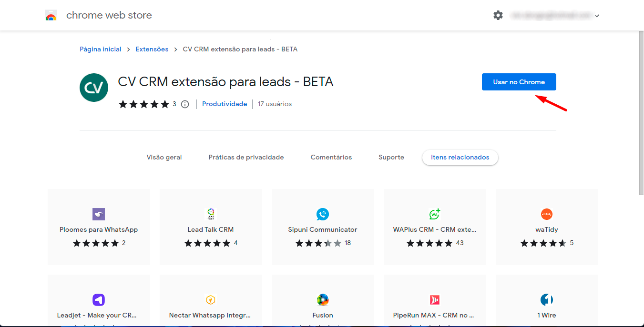Open the waTidy title text
This screenshot has width=644, height=327.
[547, 229]
